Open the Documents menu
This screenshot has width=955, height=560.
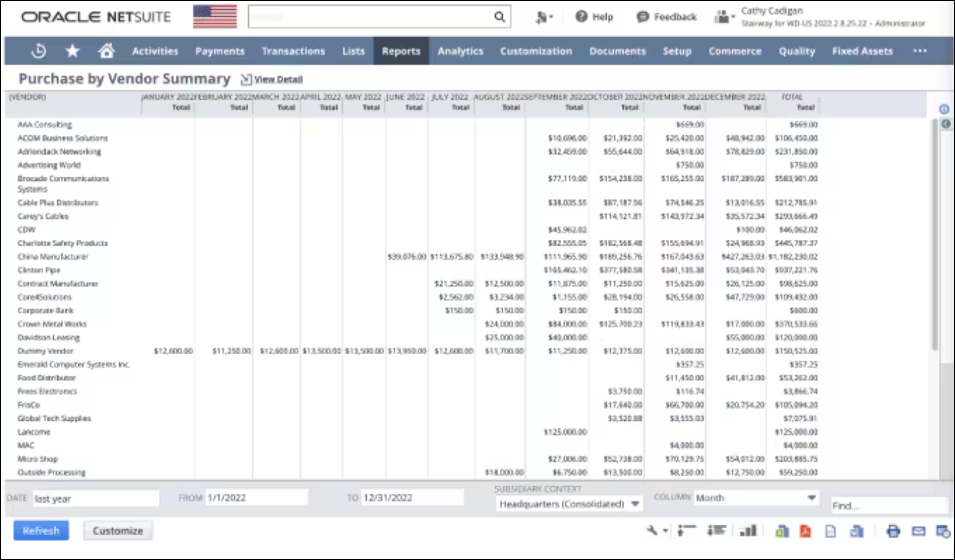[x=618, y=51]
